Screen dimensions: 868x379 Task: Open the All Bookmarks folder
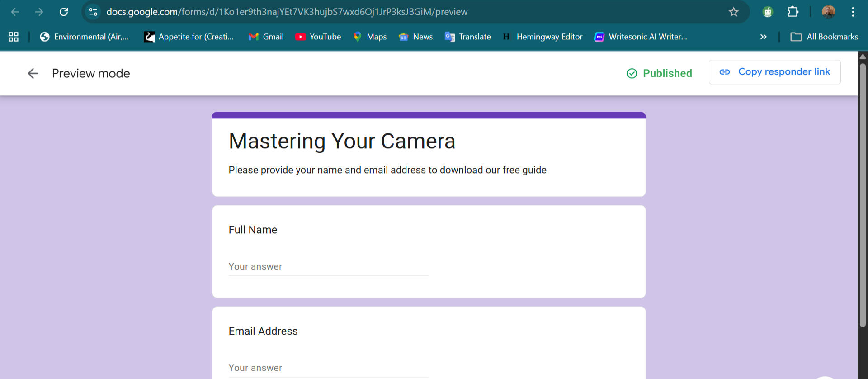click(x=824, y=37)
